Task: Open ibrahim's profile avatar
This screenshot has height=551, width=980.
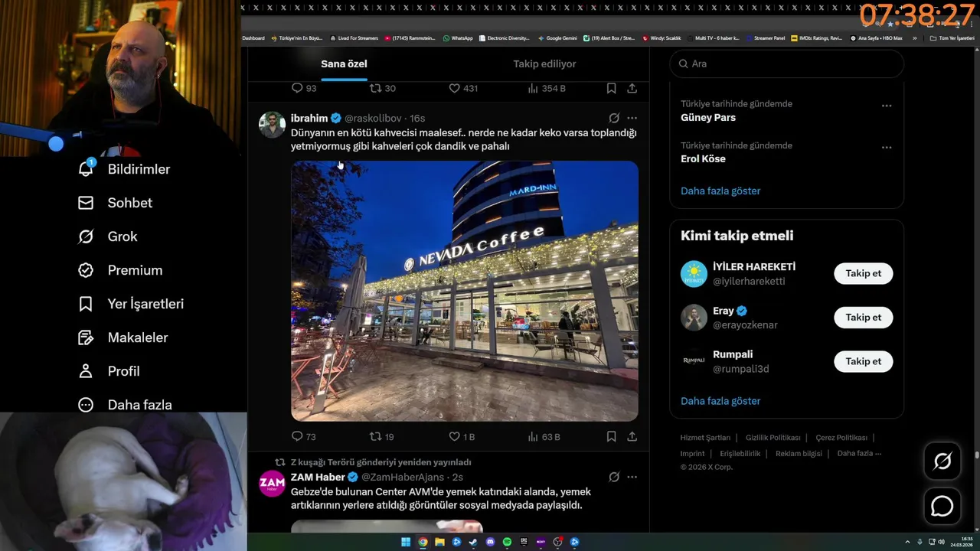Action: tap(272, 125)
